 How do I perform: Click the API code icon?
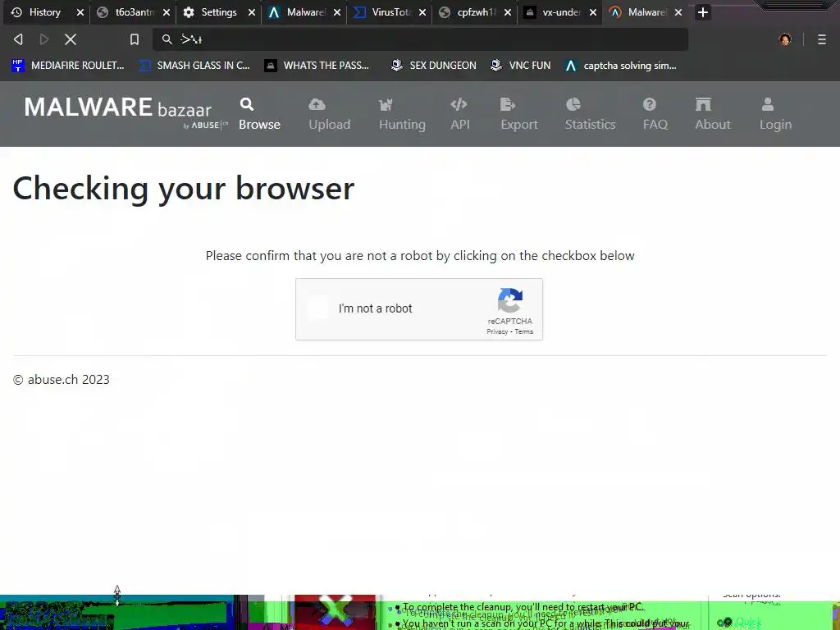click(459, 104)
